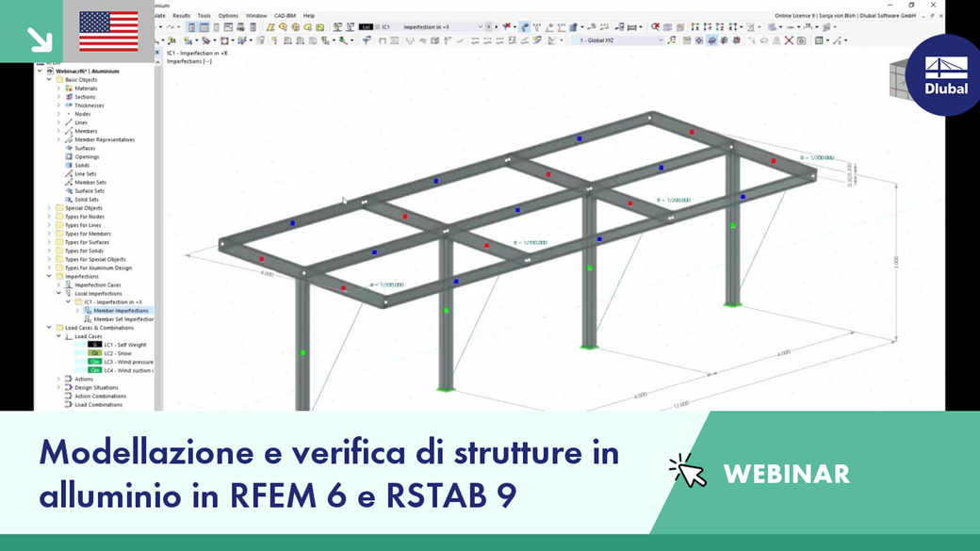This screenshot has height=551, width=980.
Task: Select the Member Imperfections icon in the tree
Action: [88, 310]
